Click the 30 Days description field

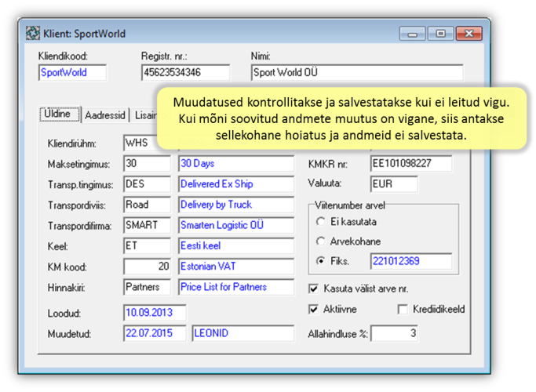(x=236, y=164)
